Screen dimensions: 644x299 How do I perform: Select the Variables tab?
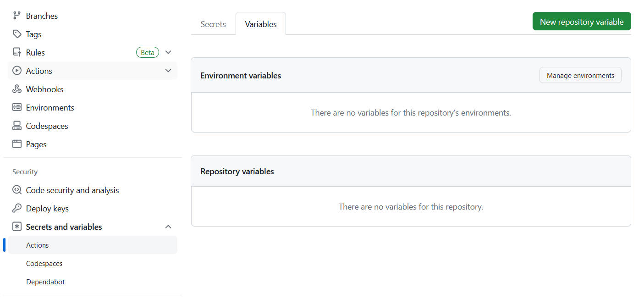261,24
